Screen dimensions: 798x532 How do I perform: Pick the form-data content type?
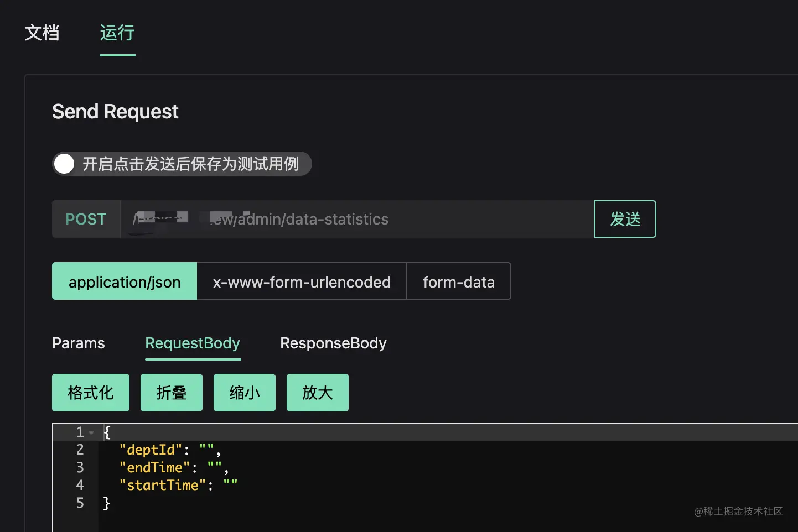pyautogui.click(x=459, y=281)
